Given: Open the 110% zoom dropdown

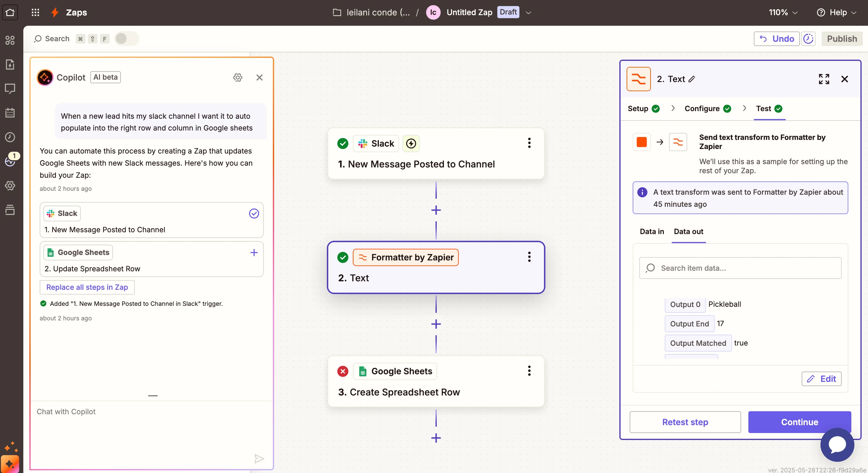Looking at the screenshot, I should [783, 12].
